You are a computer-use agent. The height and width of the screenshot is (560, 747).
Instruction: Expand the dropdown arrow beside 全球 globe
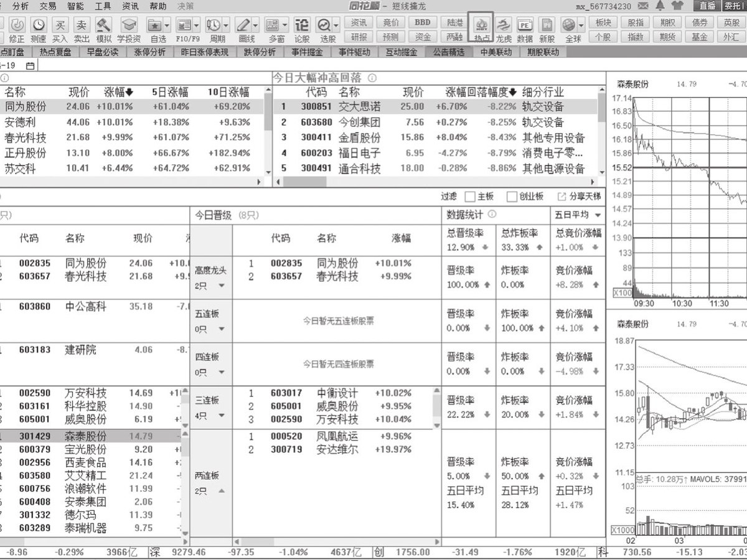[x=581, y=26]
